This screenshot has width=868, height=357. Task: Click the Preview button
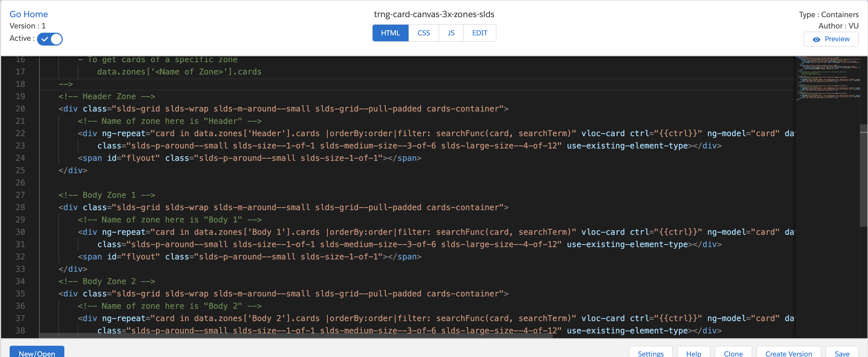tap(831, 39)
